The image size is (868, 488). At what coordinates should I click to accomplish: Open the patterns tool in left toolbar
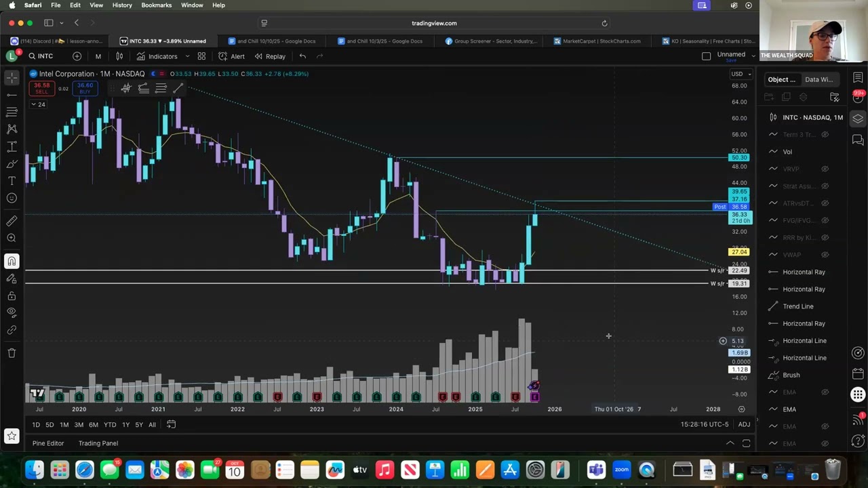pyautogui.click(x=12, y=129)
